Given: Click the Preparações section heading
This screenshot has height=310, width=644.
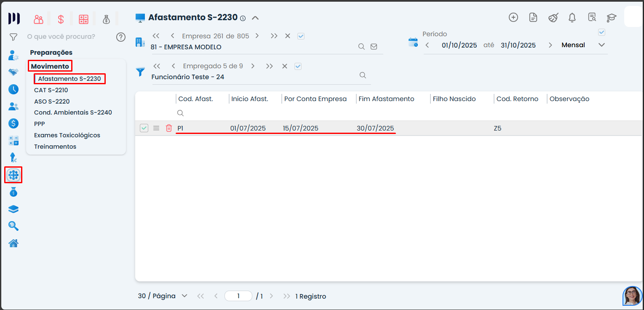Looking at the screenshot, I should pyautogui.click(x=51, y=53).
